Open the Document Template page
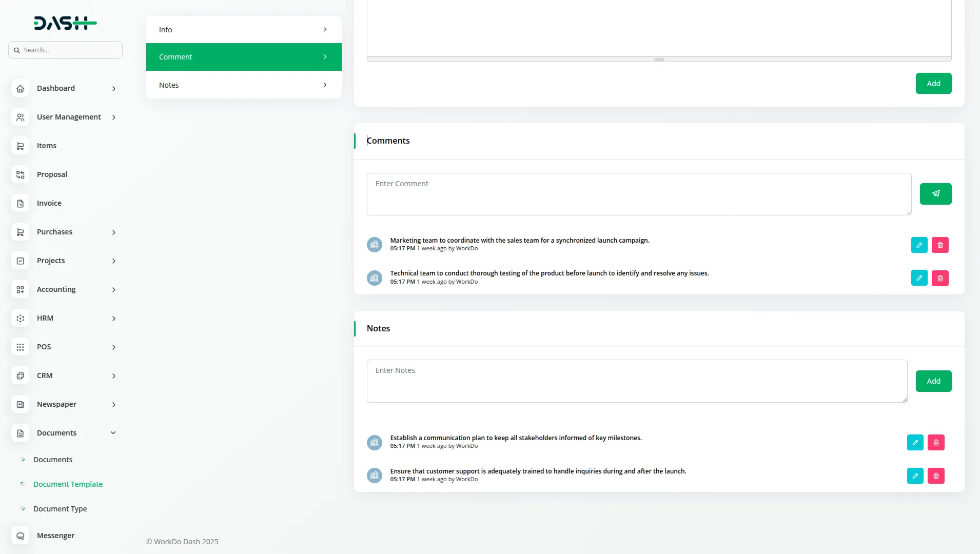This screenshot has height=554, width=980. coord(68,484)
